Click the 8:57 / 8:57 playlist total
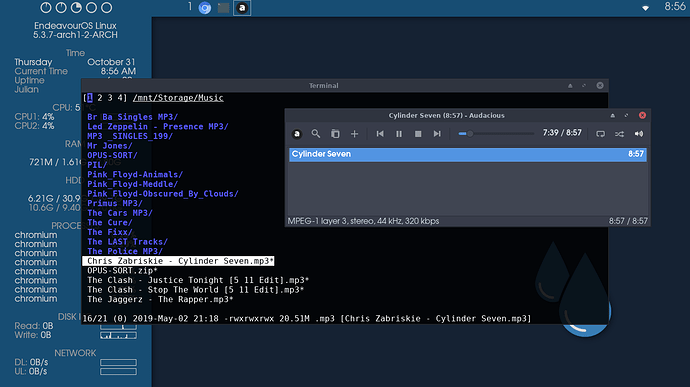 [x=628, y=221]
